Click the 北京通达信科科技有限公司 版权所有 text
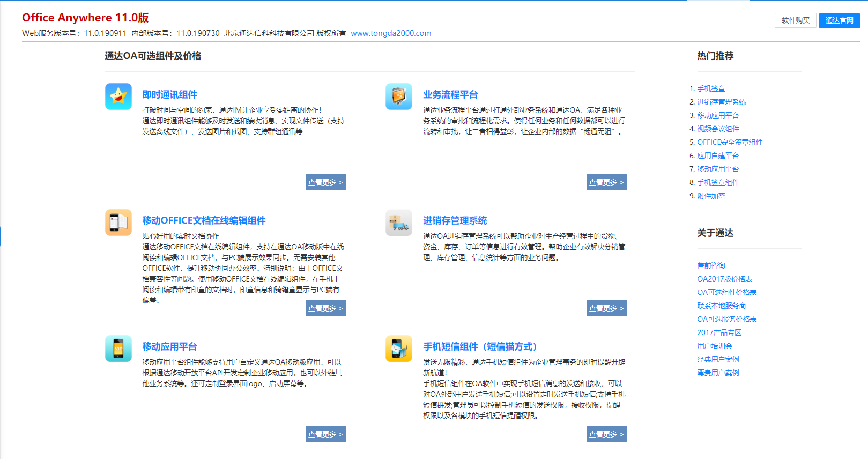Screen dimensions: 868x459 [285, 33]
